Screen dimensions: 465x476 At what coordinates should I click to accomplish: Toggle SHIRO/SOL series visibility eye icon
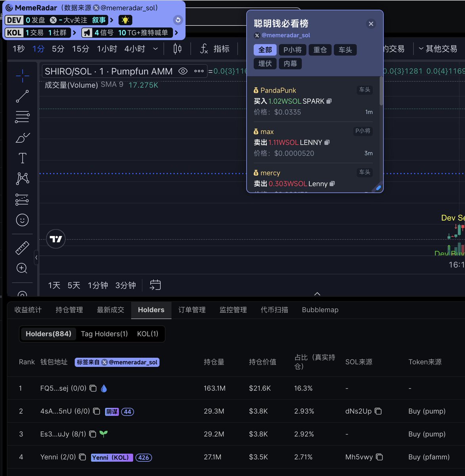point(183,71)
